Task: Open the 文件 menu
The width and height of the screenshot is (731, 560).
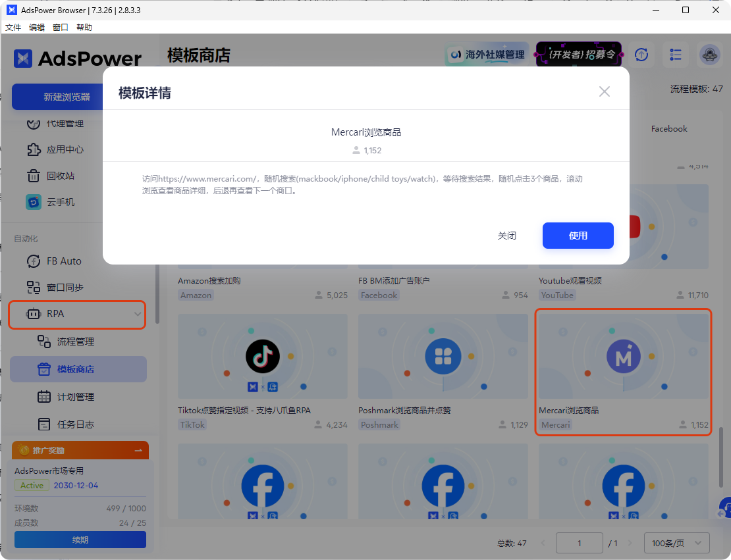Action: coord(13,27)
